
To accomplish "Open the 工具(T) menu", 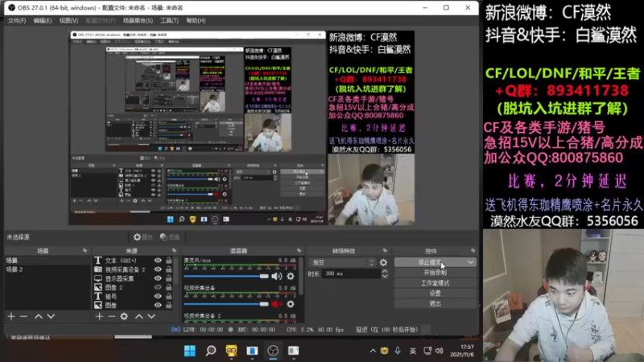I will [x=169, y=21].
